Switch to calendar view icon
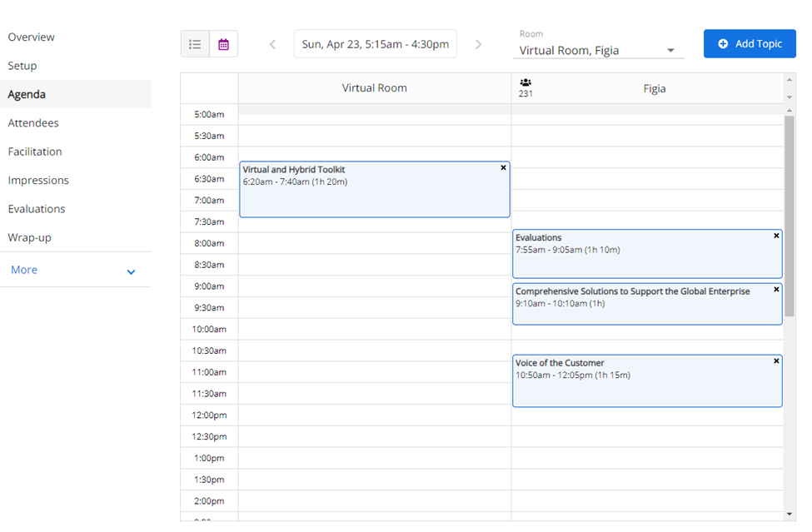 (x=223, y=44)
